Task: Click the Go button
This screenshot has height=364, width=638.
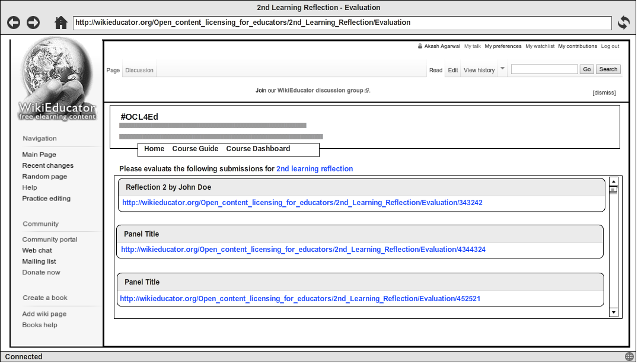Action: point(587,69)
